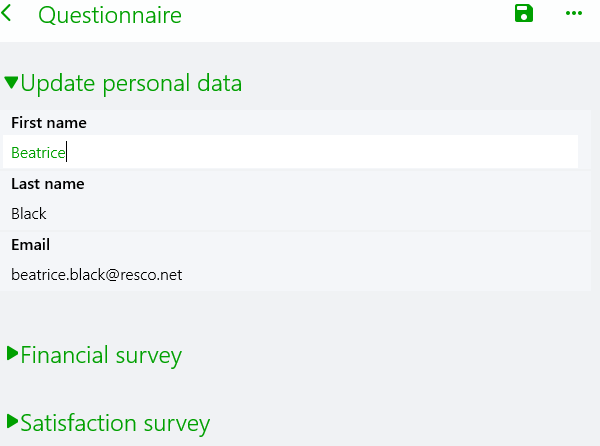The height and width of the screenshot is (446, 600).
Task: Click the word Beatrice in First name
Action: [x=37, y=153]
